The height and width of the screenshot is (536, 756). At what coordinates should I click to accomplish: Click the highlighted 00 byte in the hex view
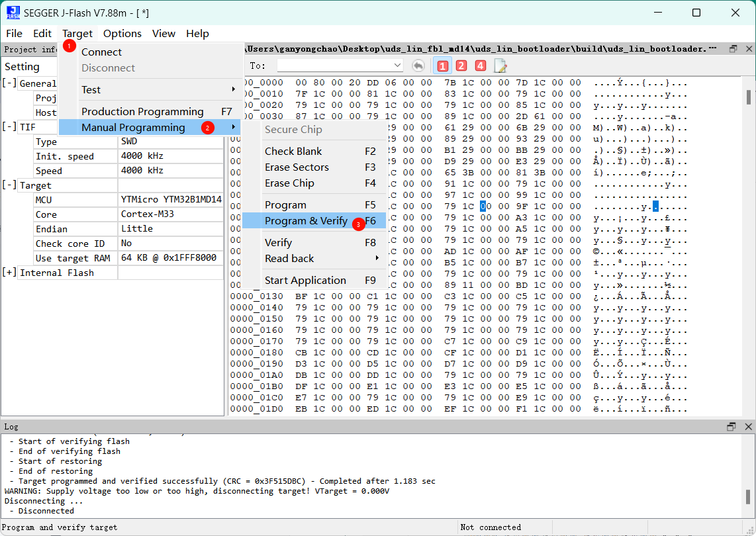click(483, 206)
